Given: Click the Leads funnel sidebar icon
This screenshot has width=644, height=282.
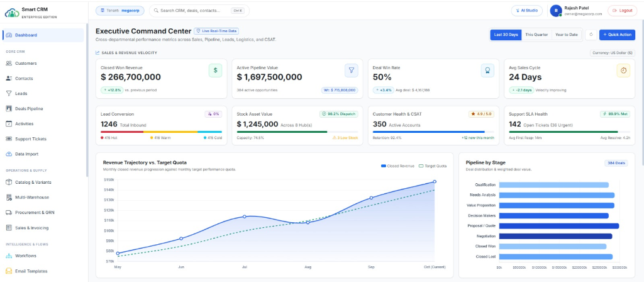Looking at the screenshot, I should (9, 93).
